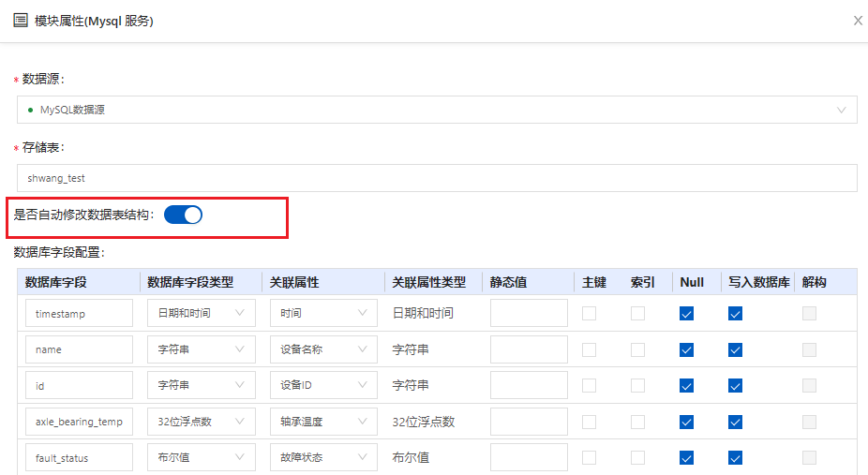Check 主键 checkbox for fault_status row
Viewport: 868px width, 475px height.
coord(589,458)
